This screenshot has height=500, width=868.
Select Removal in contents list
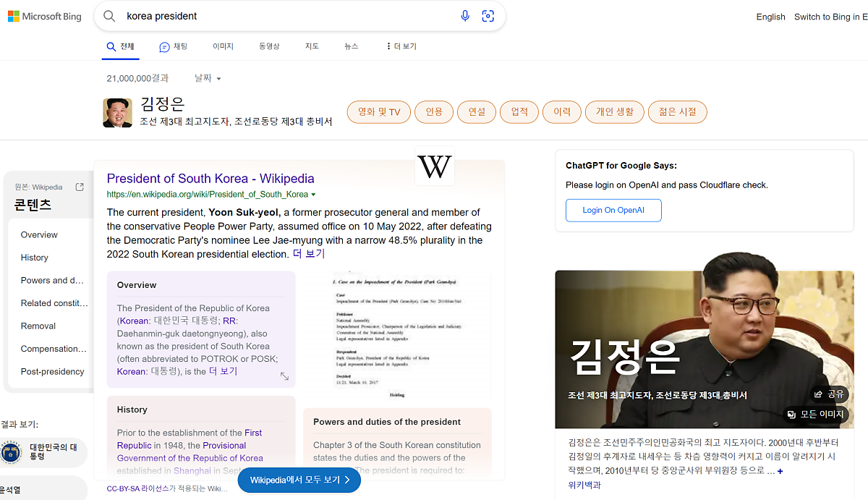38,326
